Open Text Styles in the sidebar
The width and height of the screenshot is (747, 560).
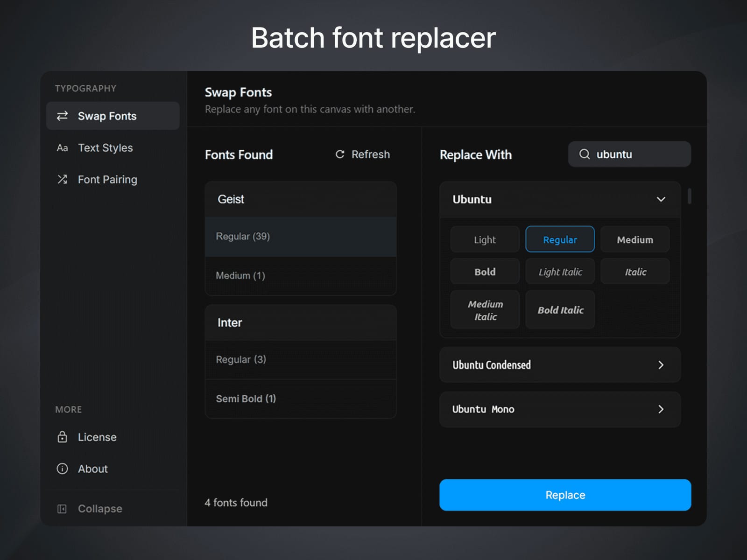(113, 148)
